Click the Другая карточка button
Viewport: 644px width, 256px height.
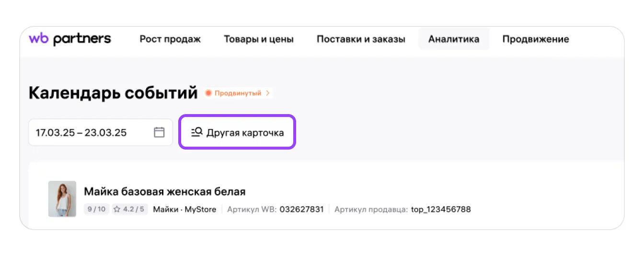click(237, 132)
